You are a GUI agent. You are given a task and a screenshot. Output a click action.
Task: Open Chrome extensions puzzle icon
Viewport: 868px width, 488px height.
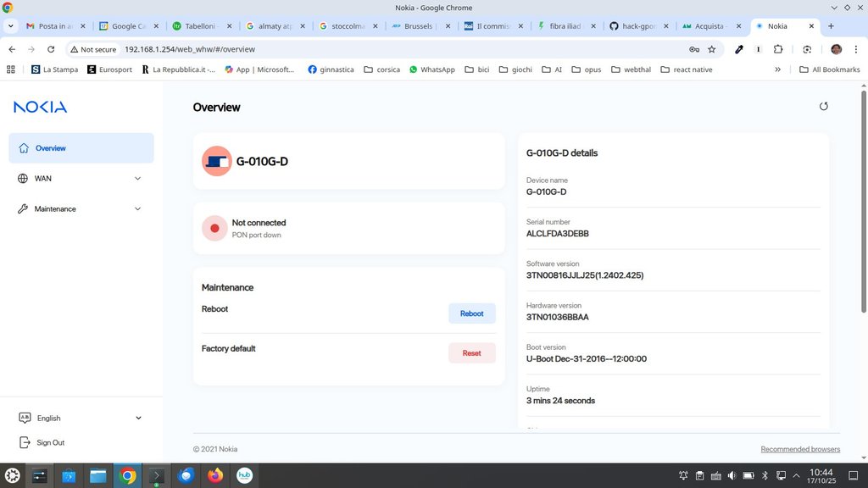778,49
